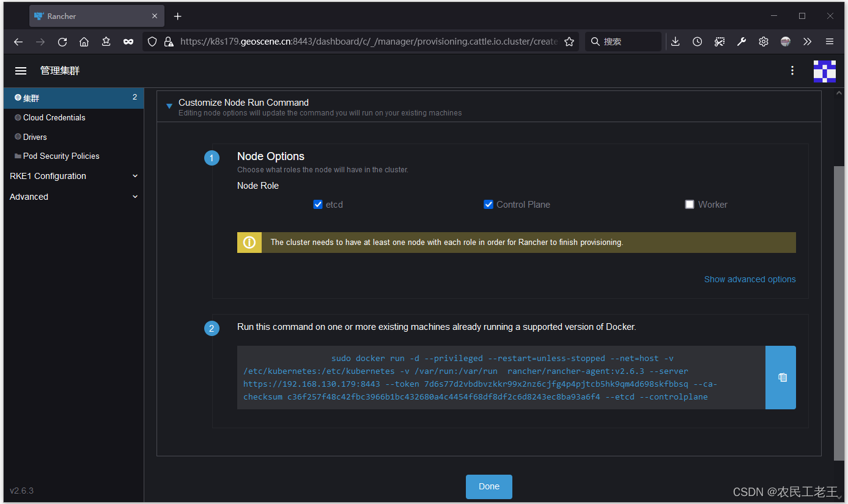The width and height of the screenshot is (848, 504).
Task: Select 集群 in the sidebar
Action: point(73,98)
